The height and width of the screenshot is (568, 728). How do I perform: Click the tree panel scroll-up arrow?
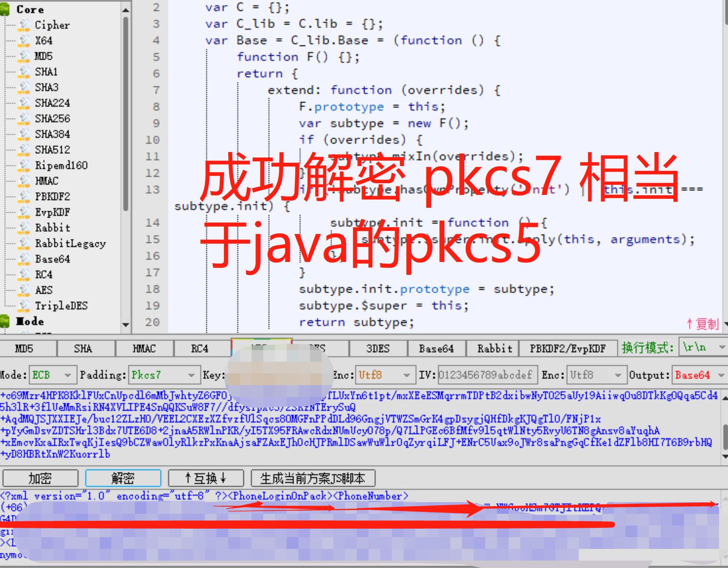click(126, 9)
